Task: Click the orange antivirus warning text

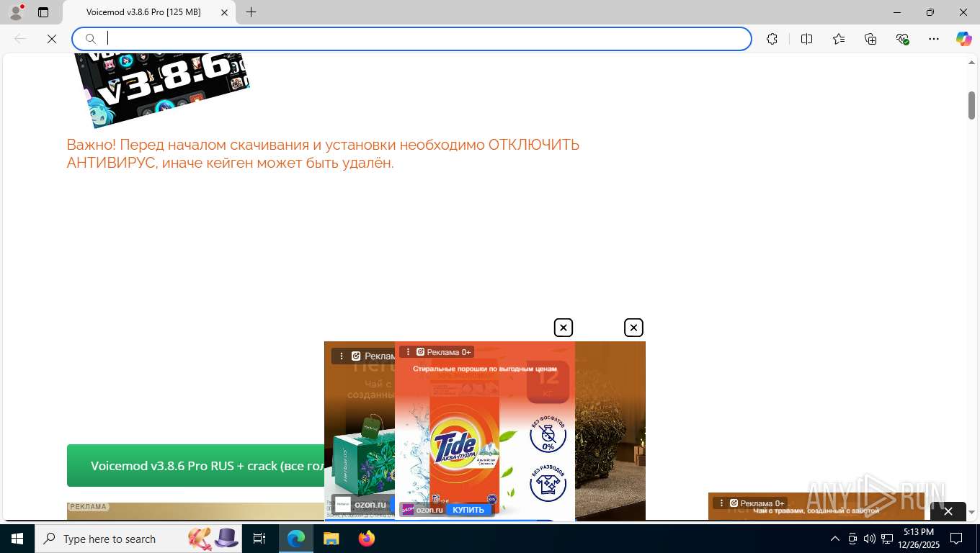Action: [323, 153]
